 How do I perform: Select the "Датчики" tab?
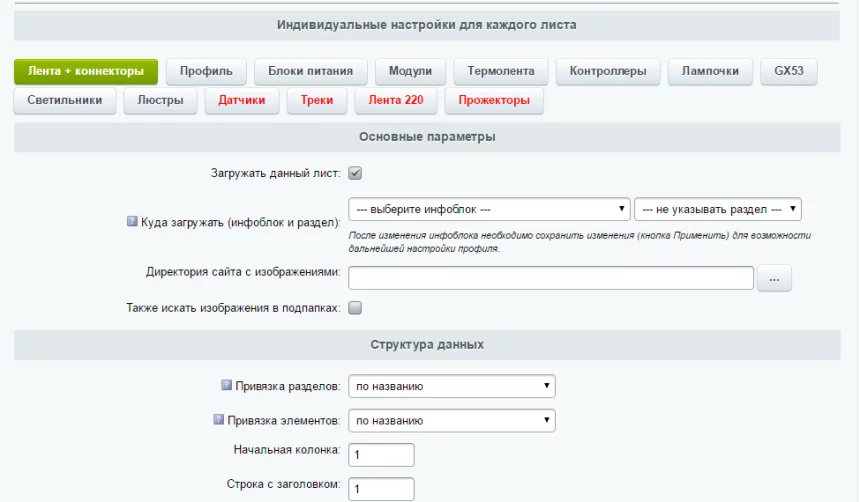(x=241, y=100)
